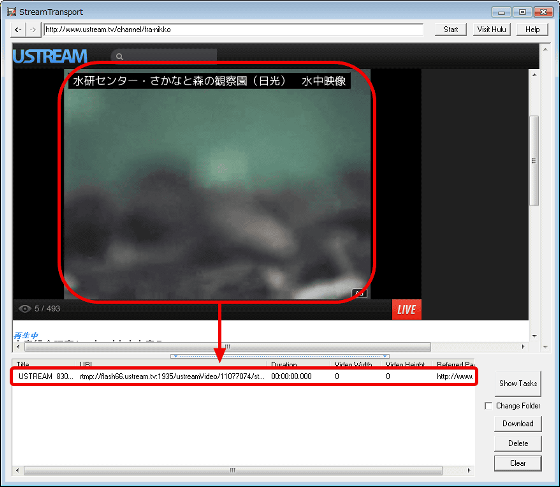Click the list horizontal scrollbar thumb
Image resolution: width=560 pixels, height=487 pixels.
(x=233, y=470)
